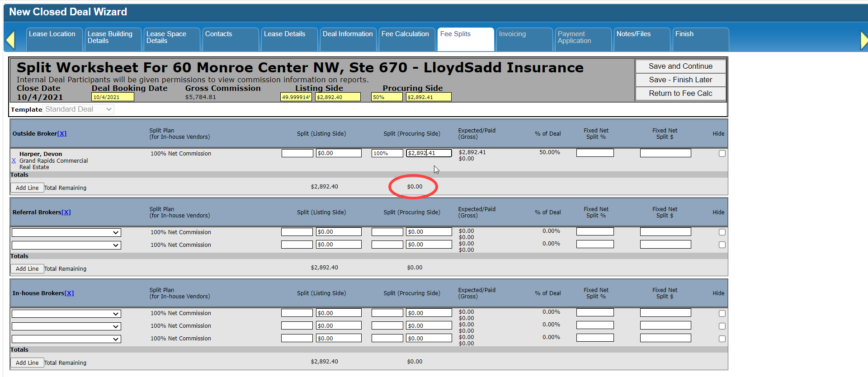Open first In-house Brokers name dropdown
The height and width of the screenshot is (377, 868).
click(66, 313)
